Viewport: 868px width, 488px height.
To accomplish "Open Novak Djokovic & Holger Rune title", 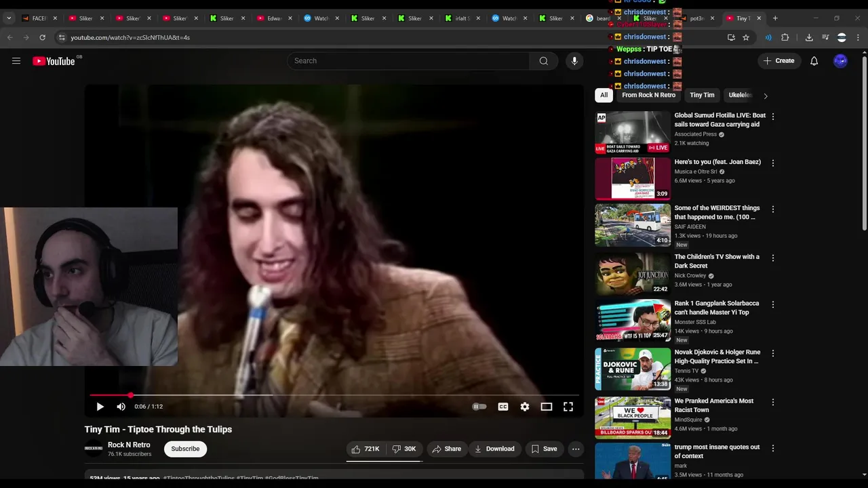I will (x=717, y=357).
